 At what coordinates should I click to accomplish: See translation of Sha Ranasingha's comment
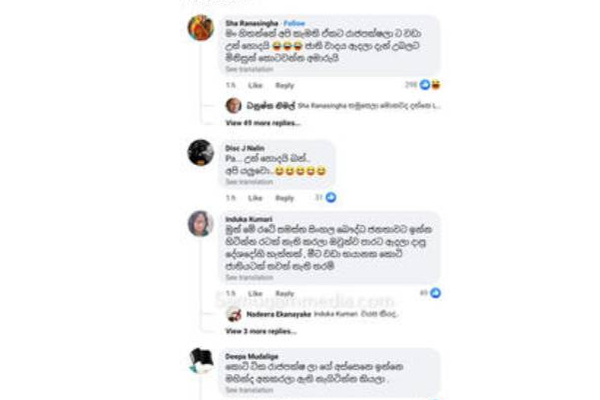249,69
